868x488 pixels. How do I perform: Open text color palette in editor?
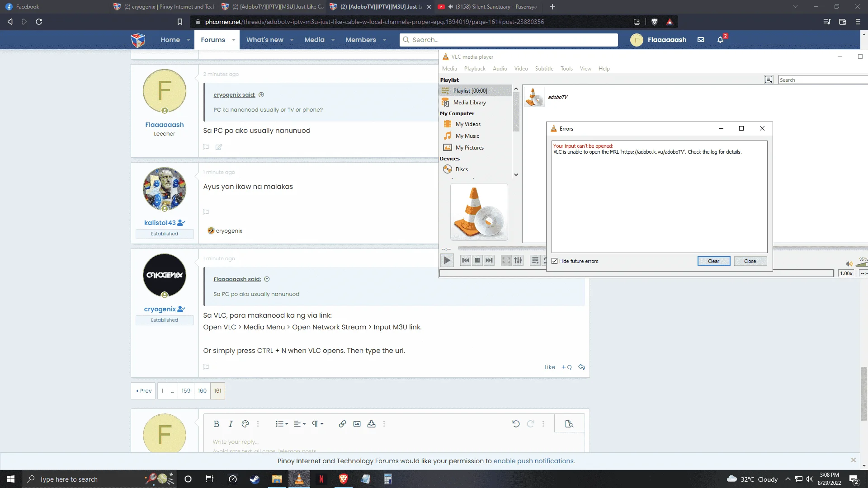[x=245, y=424]
